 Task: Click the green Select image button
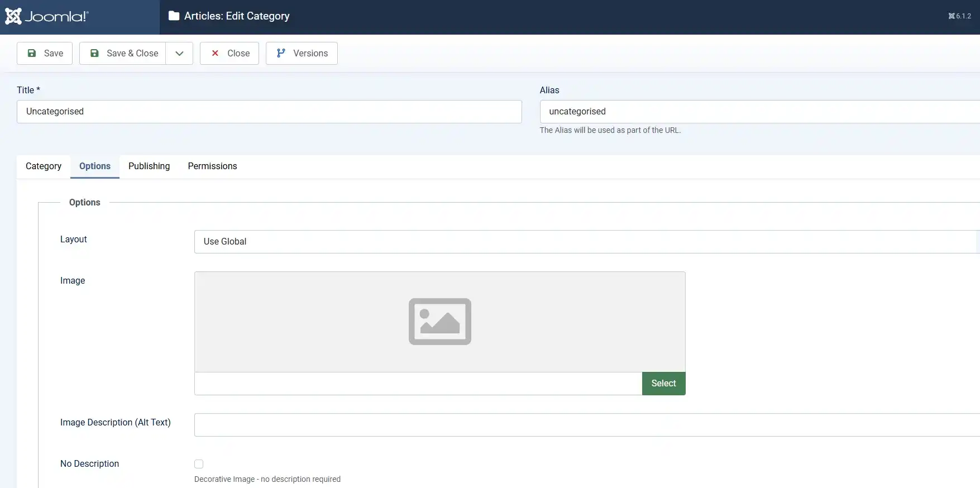coord(664,384)
